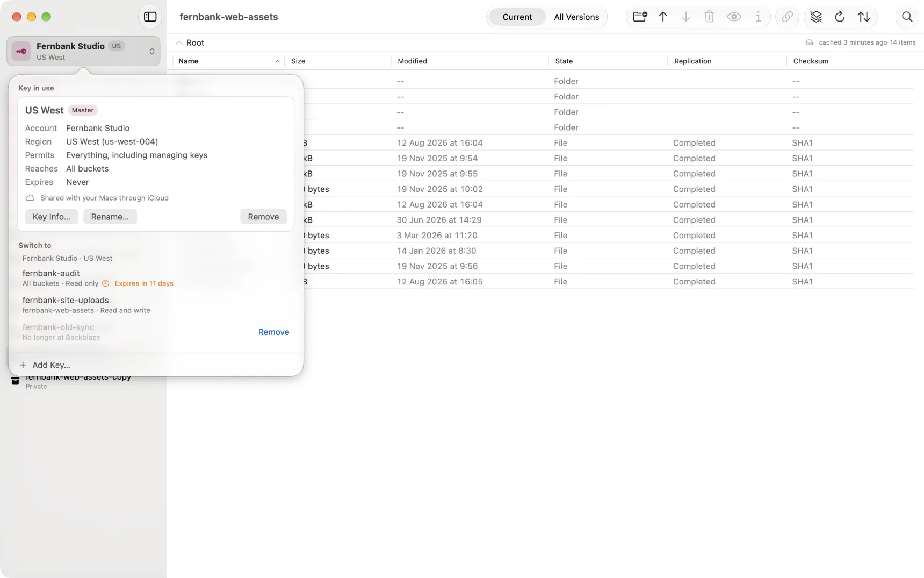Image resolution: width=924 pixels, height=578 pixels.
Task: Click the download arrow icon
Action: (x=686, y=17)
